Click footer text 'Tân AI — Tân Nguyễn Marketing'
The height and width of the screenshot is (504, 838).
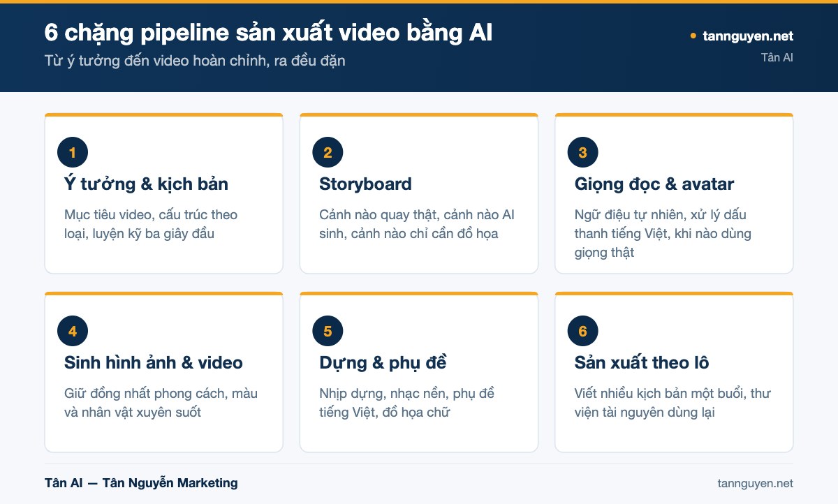[141, 483]
